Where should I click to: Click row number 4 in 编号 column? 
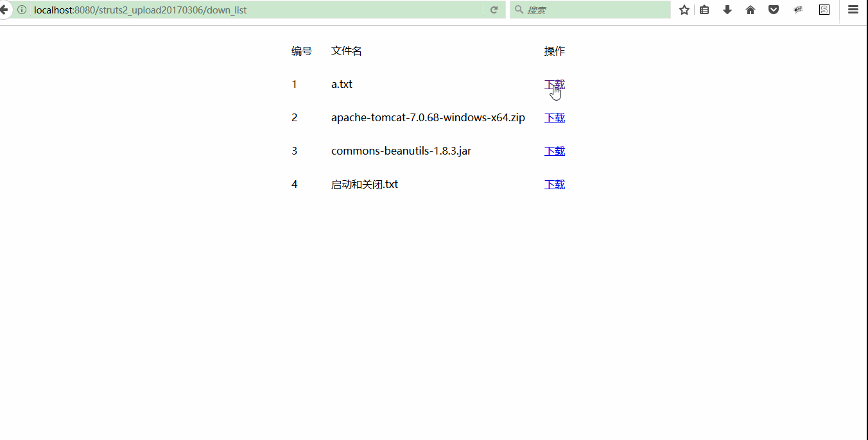[295, 184]
